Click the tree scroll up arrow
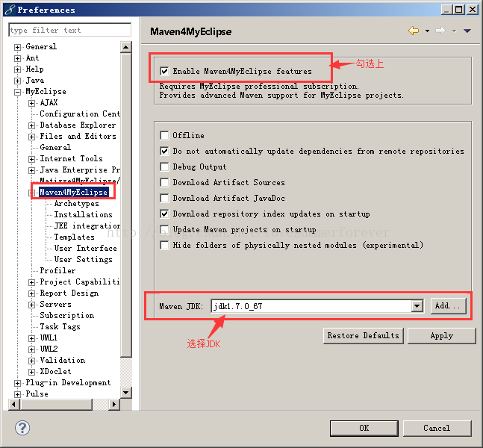This screenshot has width=483, height=448. click(x=125, y=47)
